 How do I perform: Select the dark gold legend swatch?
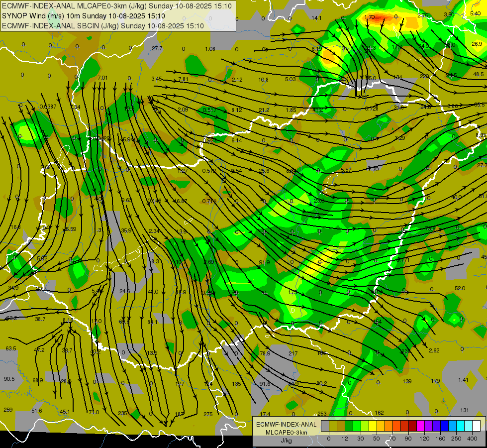(x=341, y=426)
